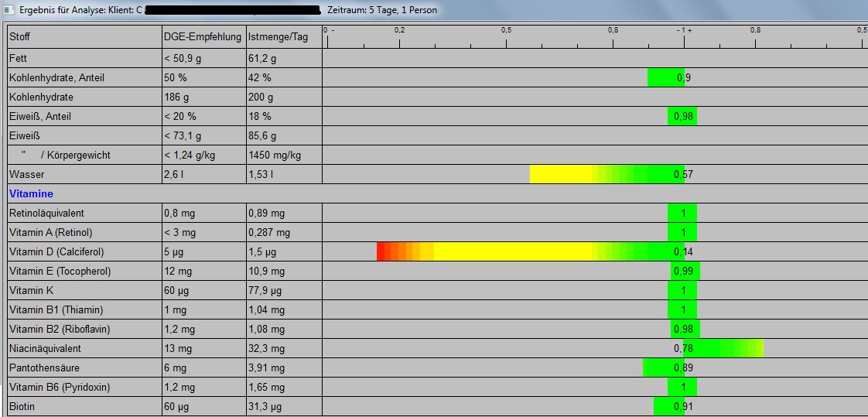
Task: Select the Vitamin K row label
Action: coord(32,290)
